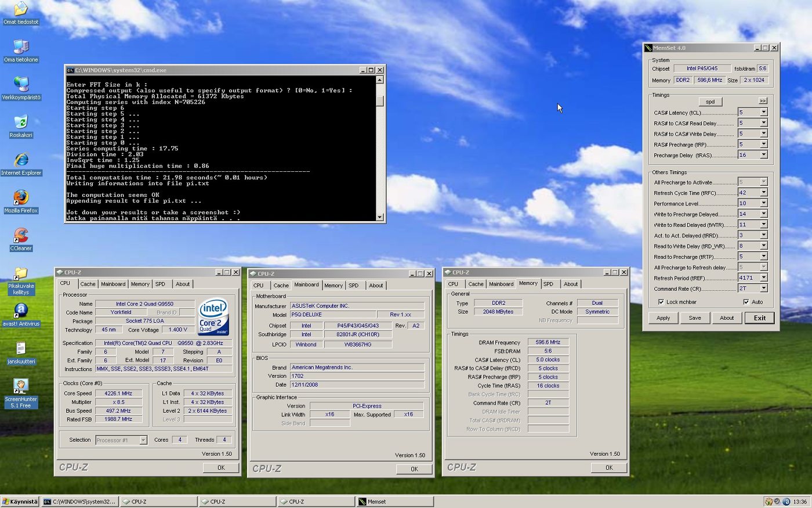Select the Roskakori recycle bin icon
812x508 pixels.
click(21, 122)
